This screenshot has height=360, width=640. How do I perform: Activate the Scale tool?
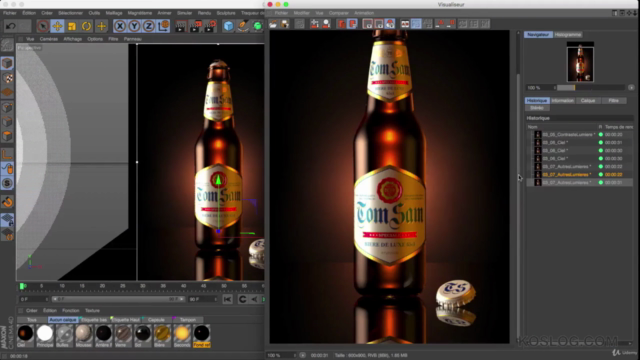click(72, 26)
